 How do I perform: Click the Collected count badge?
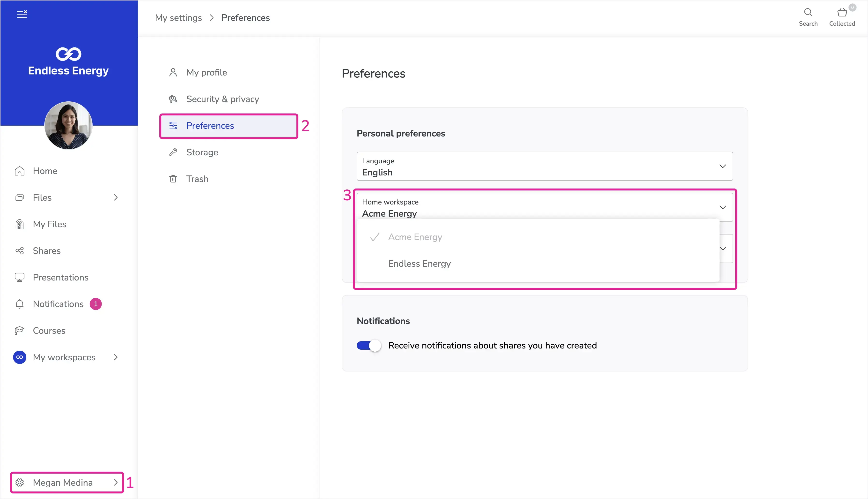tap(852, 8)
